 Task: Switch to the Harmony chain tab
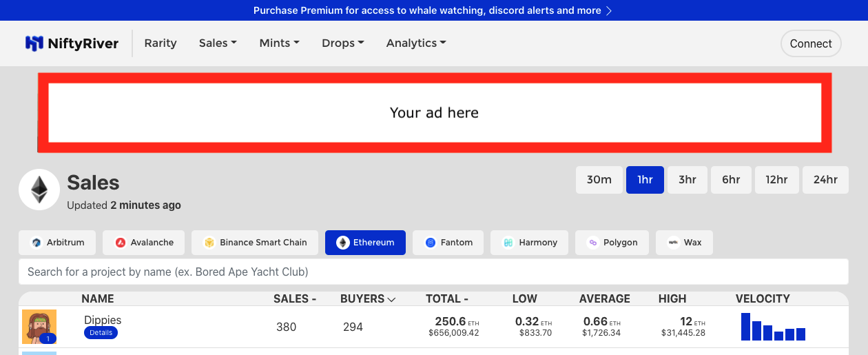coord(530,243)
